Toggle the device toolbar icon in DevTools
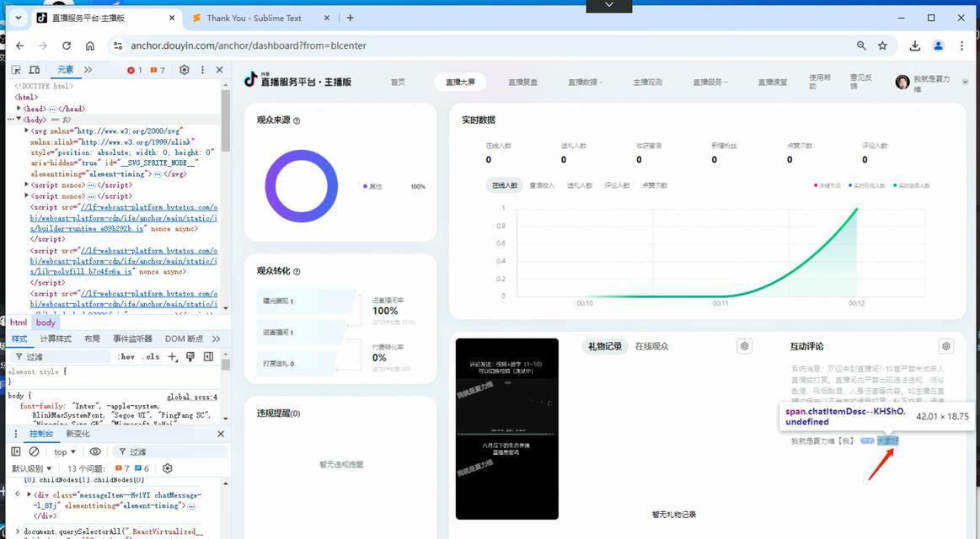Screen dimensions: 980x539 [x=35, y=70]
